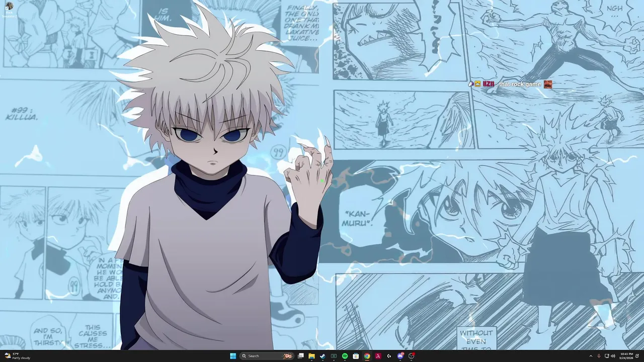Show hidden system tray icons

tap(591, 356)
